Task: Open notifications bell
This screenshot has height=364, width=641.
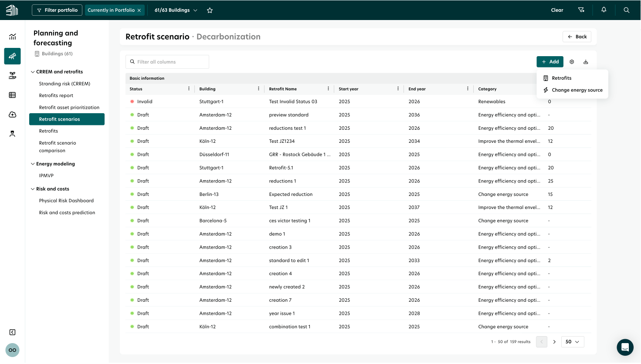Action: click(604, 10)
